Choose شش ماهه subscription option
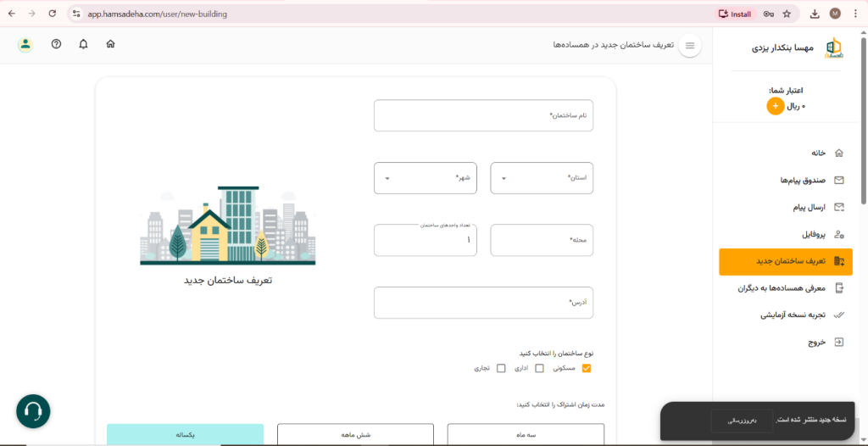868x446 pixels. pyautogui.click(x=355, y=434)
